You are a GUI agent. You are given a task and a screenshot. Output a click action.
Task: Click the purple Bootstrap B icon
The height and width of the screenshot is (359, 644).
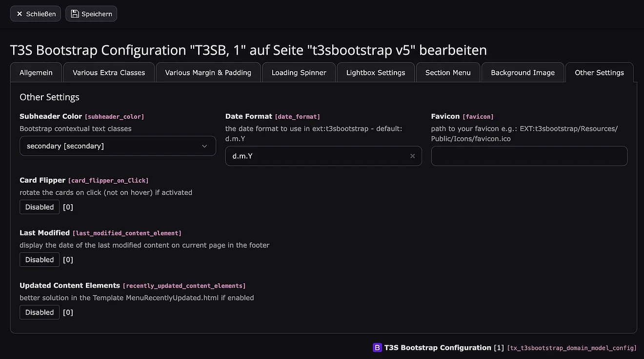point(377,348)
